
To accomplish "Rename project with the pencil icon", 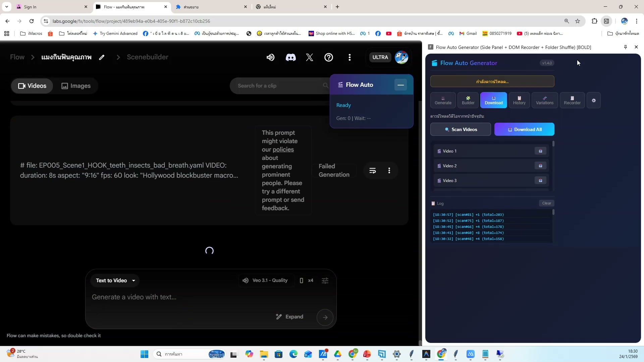I will pyautogui.click(x=102, y=57).
